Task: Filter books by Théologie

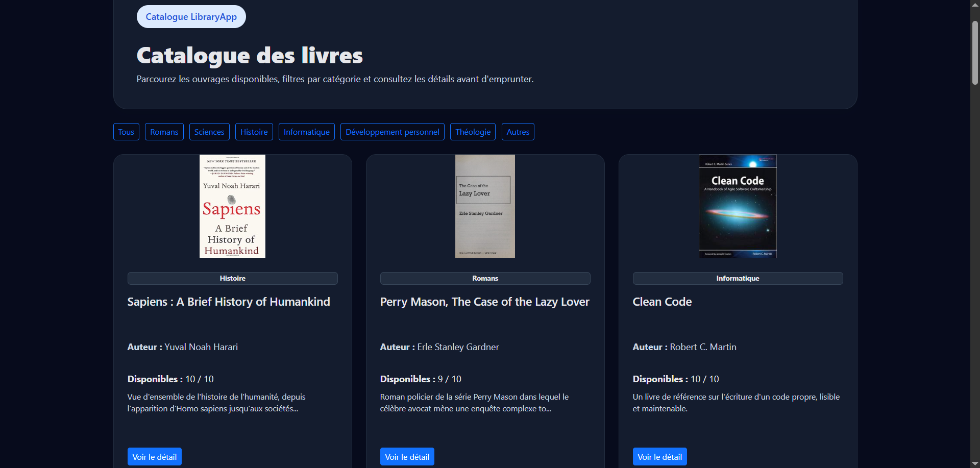Action: 473,132
